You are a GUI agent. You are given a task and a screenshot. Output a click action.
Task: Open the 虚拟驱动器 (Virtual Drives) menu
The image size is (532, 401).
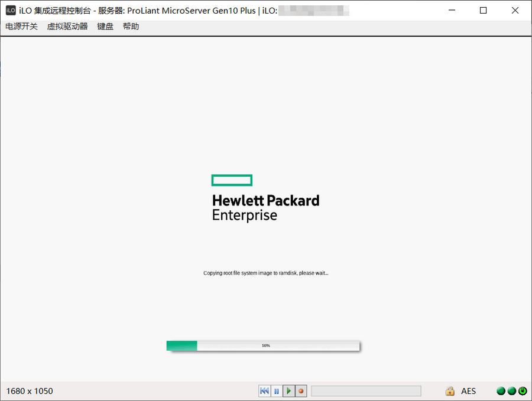click(x=67, y=27)
